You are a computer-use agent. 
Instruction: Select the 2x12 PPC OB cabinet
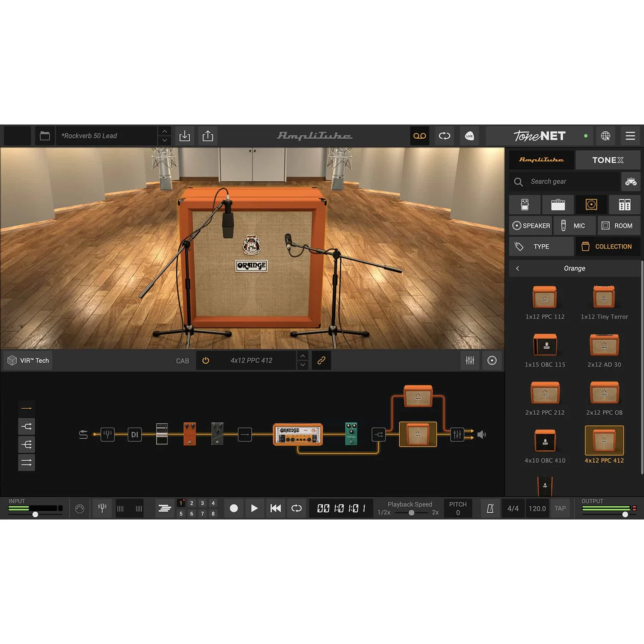(604, 398)
